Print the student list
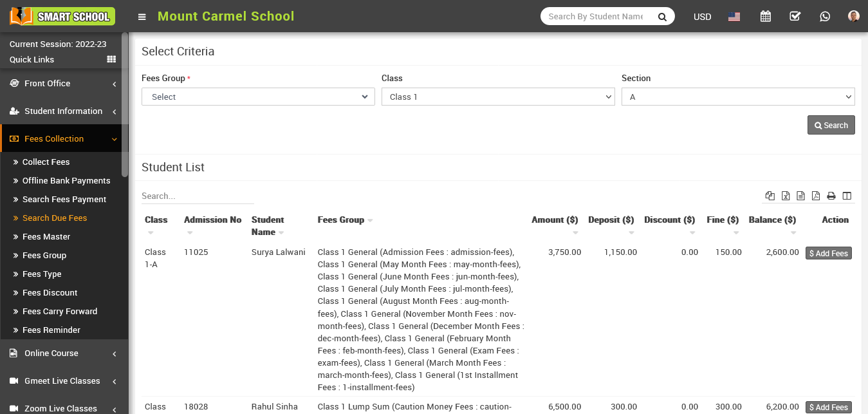This screenshot has height=414, width=868. click(831, 196)
